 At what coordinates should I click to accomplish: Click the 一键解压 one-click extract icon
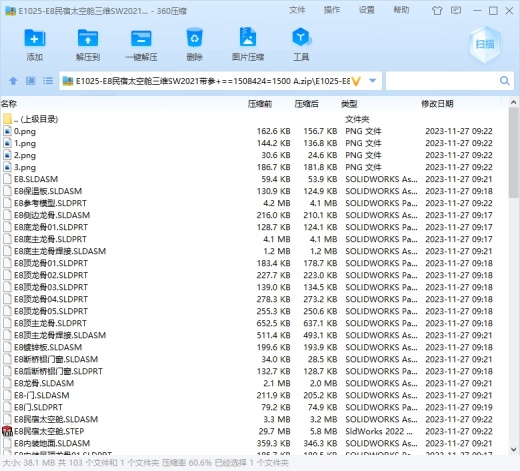pos(141,38)
